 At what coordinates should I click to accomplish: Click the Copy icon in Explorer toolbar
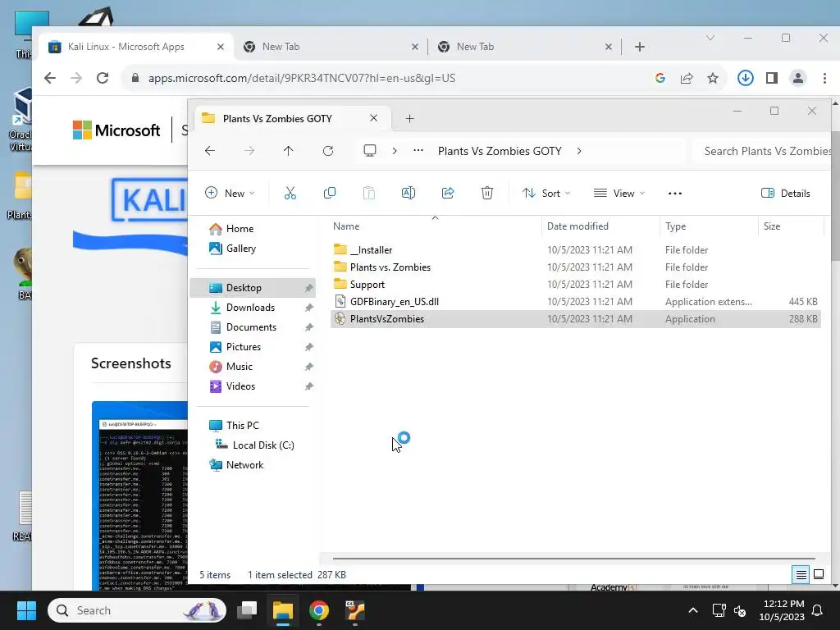[330, 194]
